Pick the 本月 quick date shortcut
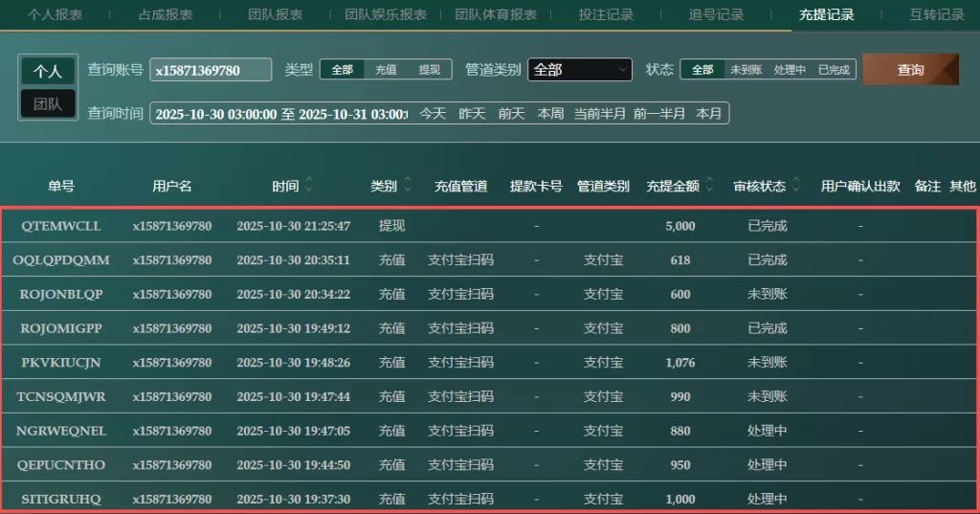The height and width of the screenshot is (514, 980). point(708,113)
